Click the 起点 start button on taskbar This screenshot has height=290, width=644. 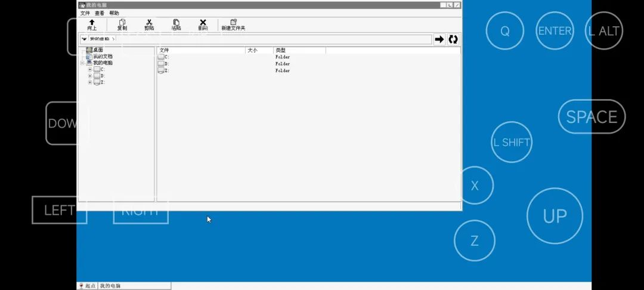(87, 286)
